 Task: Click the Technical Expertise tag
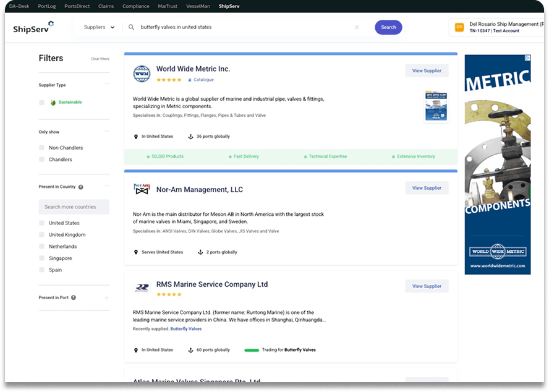326,156
